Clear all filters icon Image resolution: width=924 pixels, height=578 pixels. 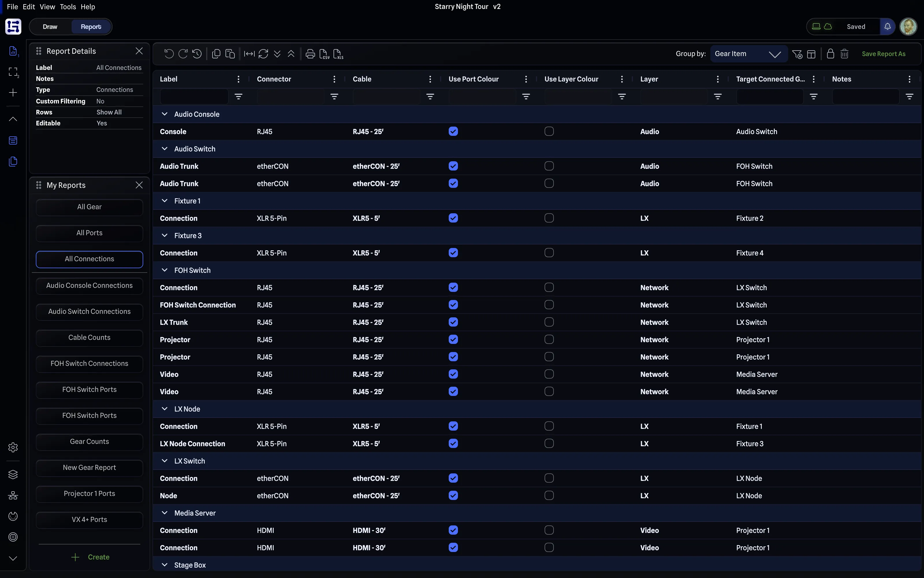(797, 54)
